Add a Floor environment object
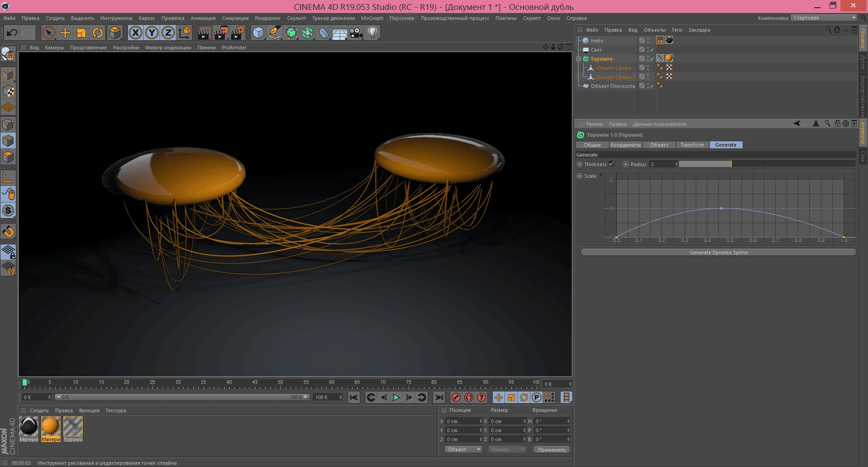 pyautogui.click(x=340, y=33)
